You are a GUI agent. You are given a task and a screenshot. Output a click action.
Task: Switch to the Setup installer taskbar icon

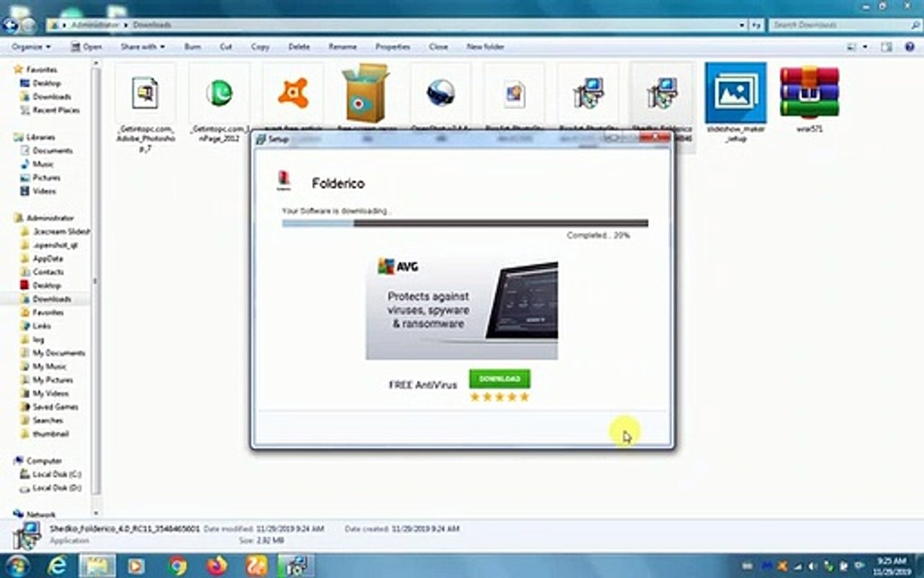(297, 566)
